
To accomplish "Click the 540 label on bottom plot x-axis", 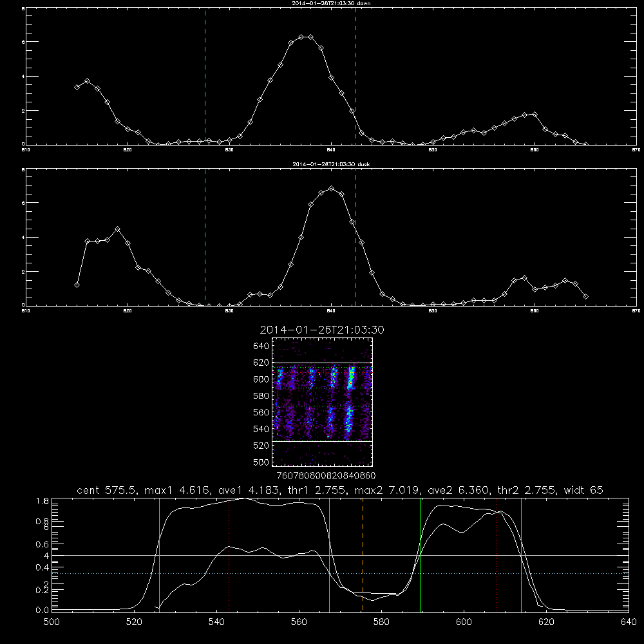I will 216,622.
